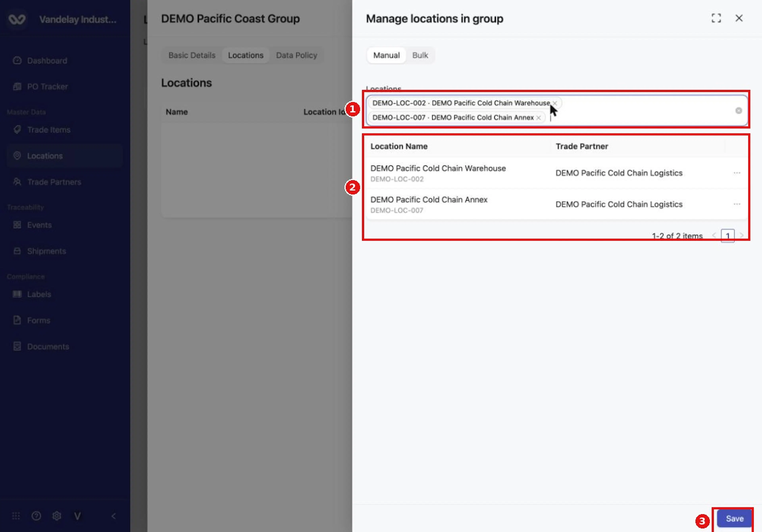Click the Vandelay Industries logo icon
Image resolution: width=762 pixels, height=532 pixels.
tap(17, 19)
